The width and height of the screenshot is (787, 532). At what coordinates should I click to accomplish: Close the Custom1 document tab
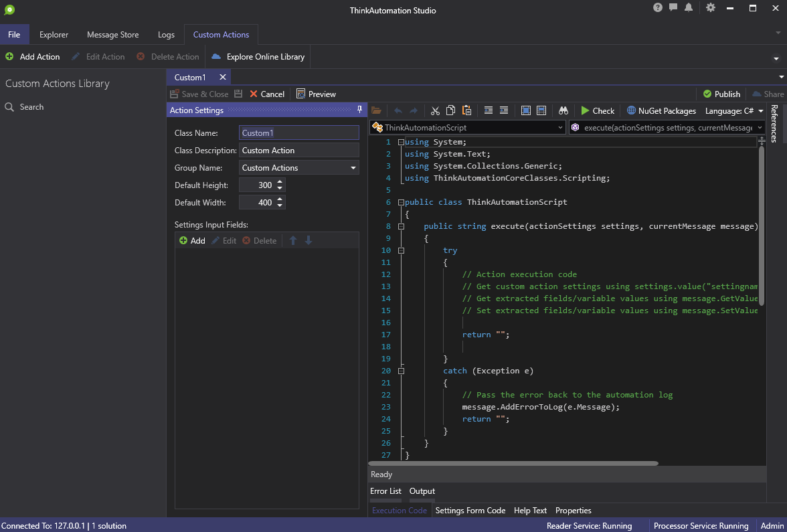tap(223, 78)
